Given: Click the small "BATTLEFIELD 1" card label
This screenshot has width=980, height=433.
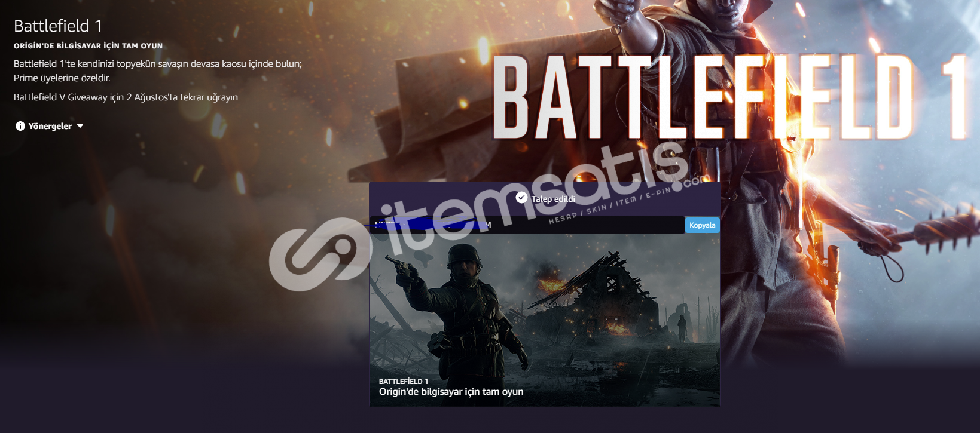Looking at the screenshot, I should click(404, 381).
